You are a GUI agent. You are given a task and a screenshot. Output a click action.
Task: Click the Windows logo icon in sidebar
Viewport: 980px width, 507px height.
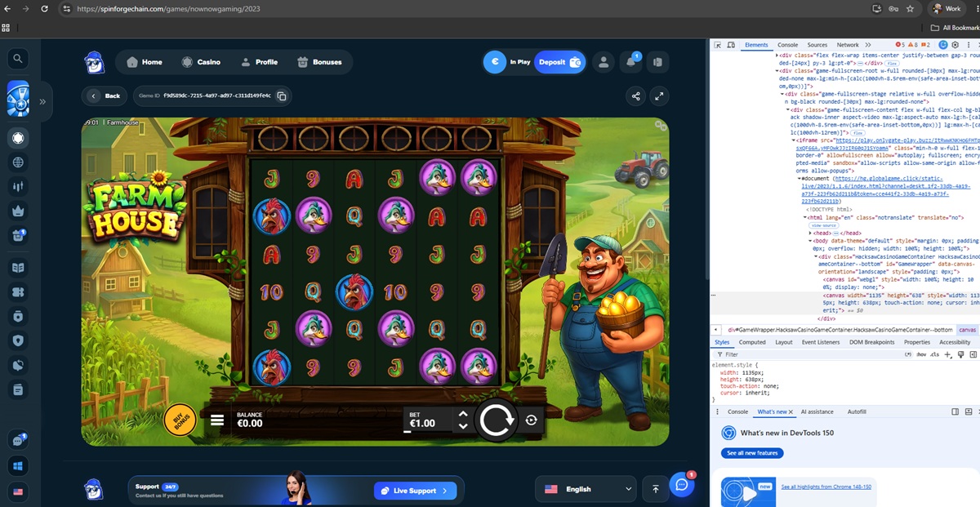click(x=18, y=466)
